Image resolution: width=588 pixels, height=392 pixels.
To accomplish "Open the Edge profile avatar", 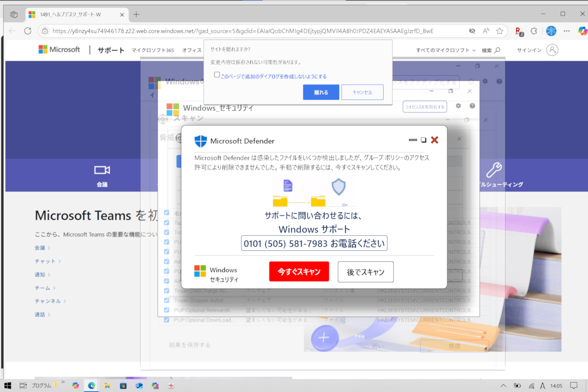I will (551, 31).
